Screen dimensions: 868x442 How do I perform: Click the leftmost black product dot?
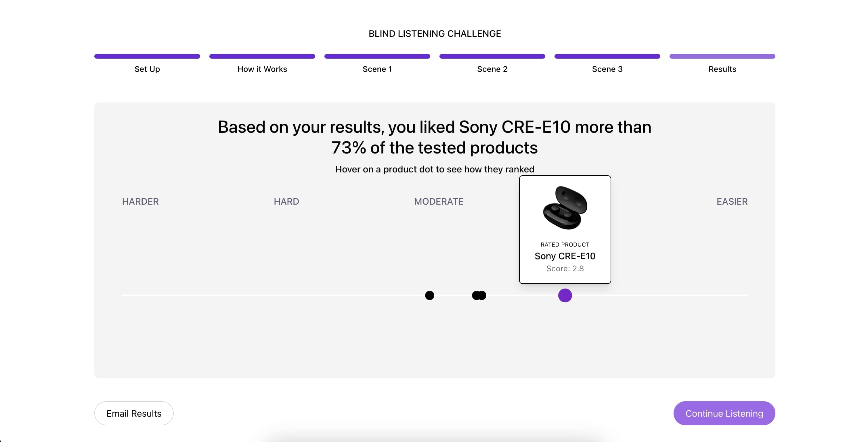coord(429,295)
